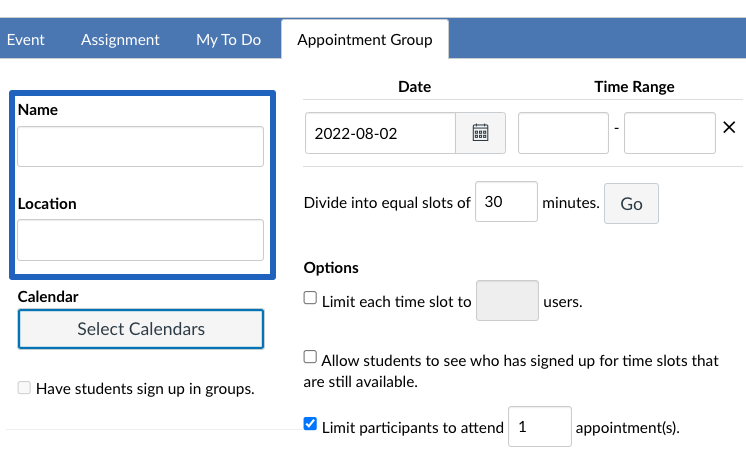Open the Select Calendars button
Image resolution: width=746 pixels, height=465 pixels.
[x=141, y=329]
